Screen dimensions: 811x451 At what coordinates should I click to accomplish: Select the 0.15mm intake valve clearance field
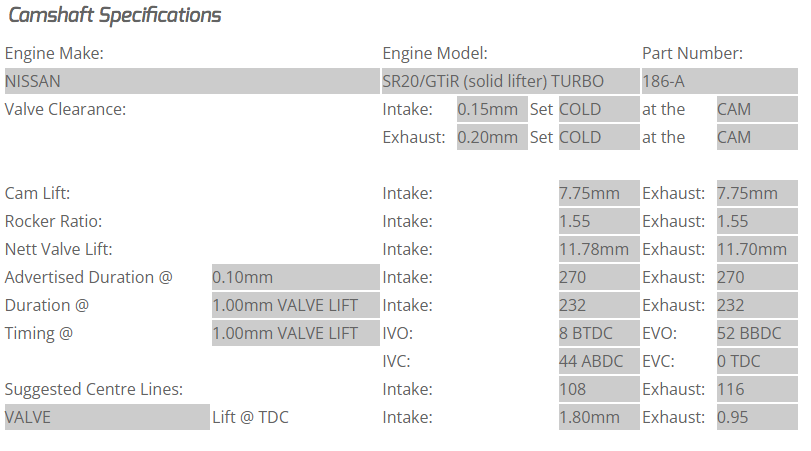click(x=491, y=109)
